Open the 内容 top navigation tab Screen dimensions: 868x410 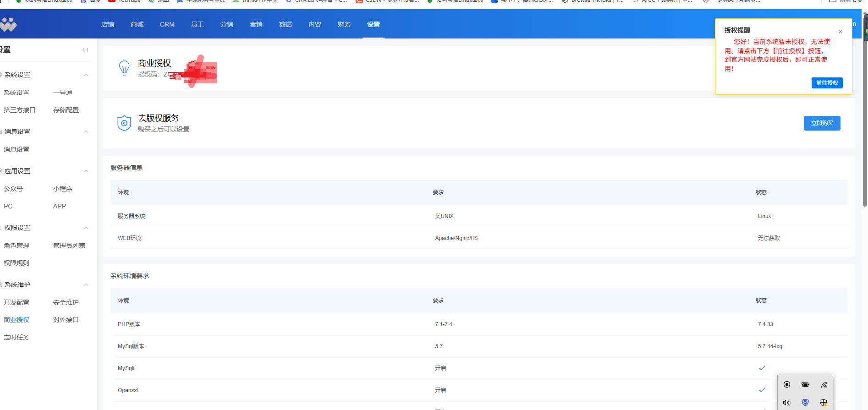click(x=315, y=24)
